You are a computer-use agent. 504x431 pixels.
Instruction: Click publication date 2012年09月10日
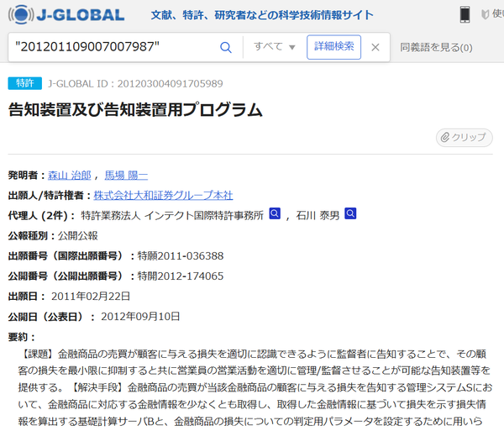click(140, 317)
